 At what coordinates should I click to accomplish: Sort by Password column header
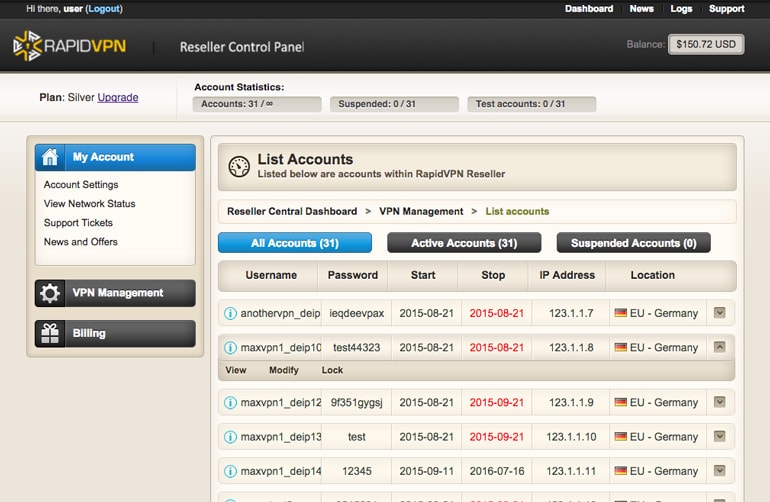353,276
